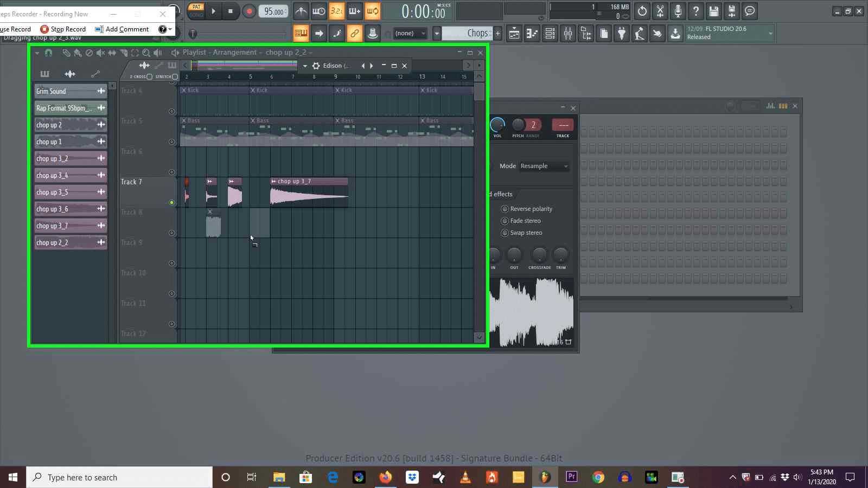The width and height of the screenshot is (868, 488).
Task: Select the playlist zoom tool
Action: click(146, 53)
